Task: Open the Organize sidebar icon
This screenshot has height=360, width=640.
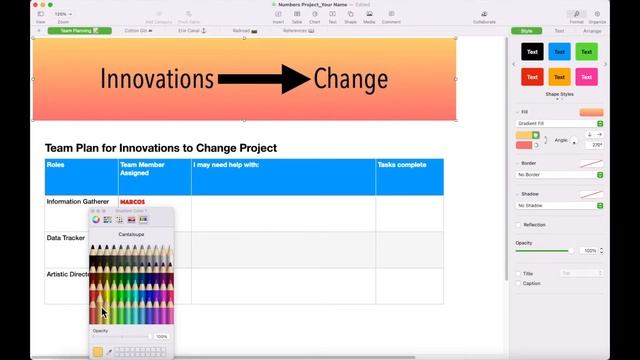Action: [597, 14]
